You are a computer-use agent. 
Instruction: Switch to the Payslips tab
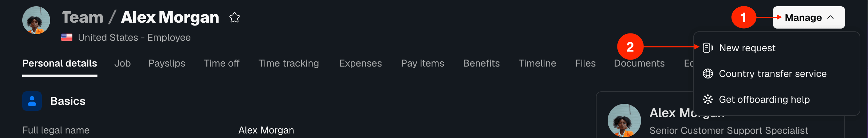[x=167, y=63]
